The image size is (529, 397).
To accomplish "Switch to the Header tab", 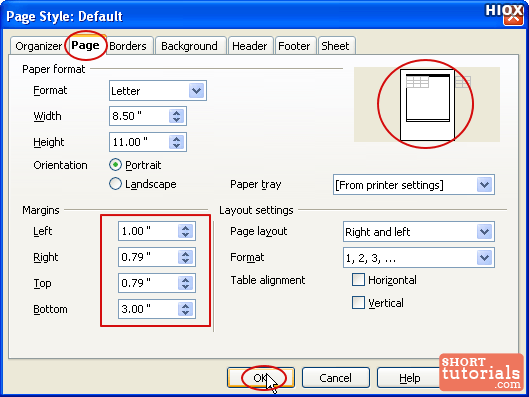I will point(250,46).
